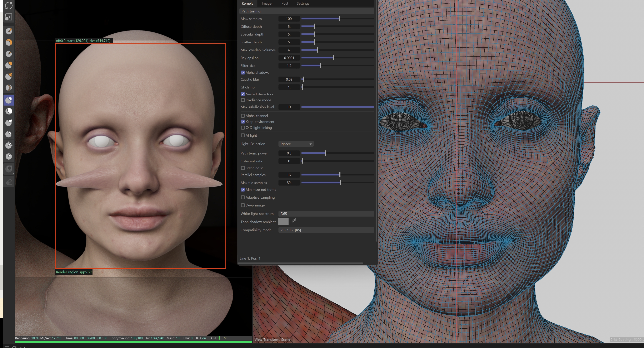The width and height of the screenshot is (644, 348).
Task: Click the eyedropper next to Toon shadow ambient
Action: tap(294, 221)
